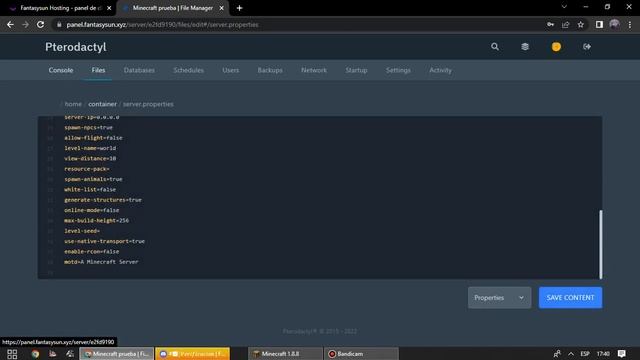Close the Minecraft prueba File Manager tab
The height and width of the screenshot is (360, 640).
tap(221, 8)
